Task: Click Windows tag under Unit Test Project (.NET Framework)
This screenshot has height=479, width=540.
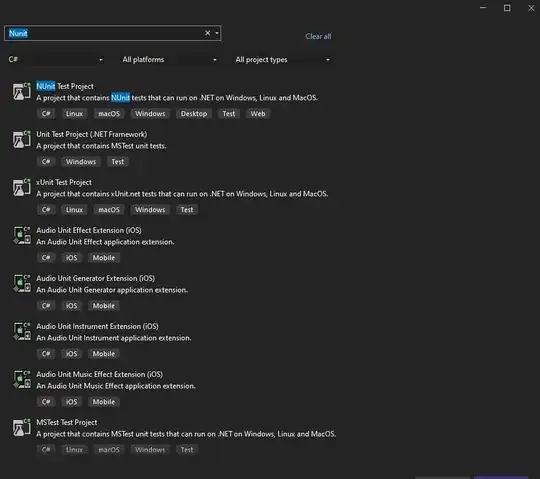Action: tap(81, 162)
